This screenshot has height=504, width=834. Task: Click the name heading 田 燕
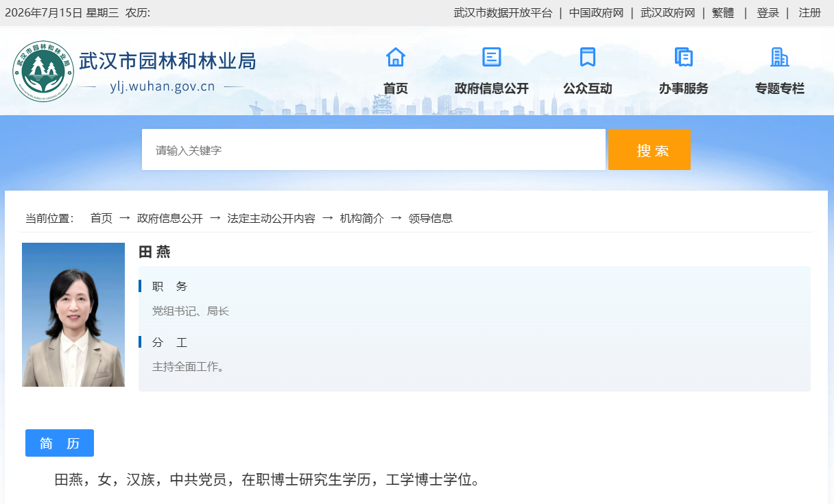click(154, 252)
